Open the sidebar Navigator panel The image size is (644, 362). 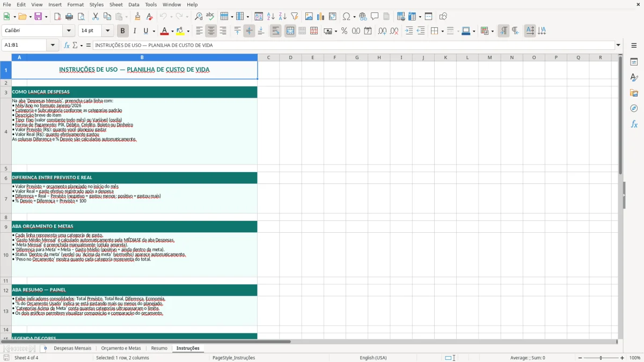click(x=634, y=108)
